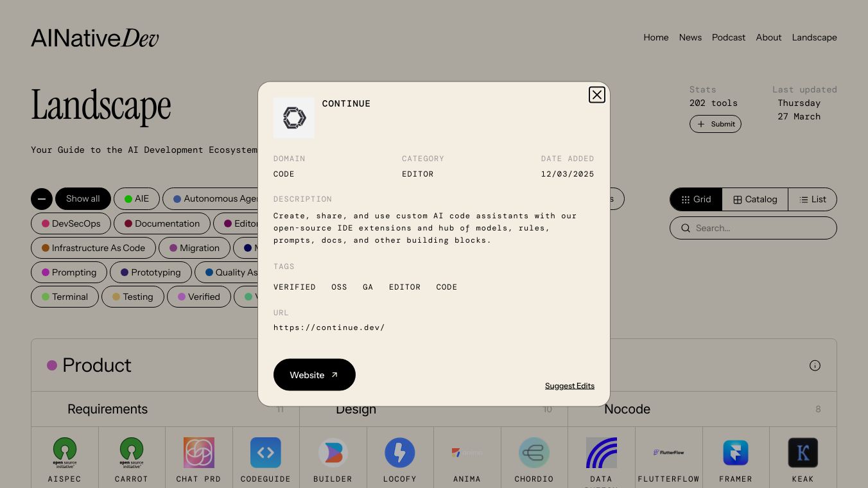This screenshot has width=868, height=488.
Task: Open the Anima tool icon
Action: coord(467,453)
